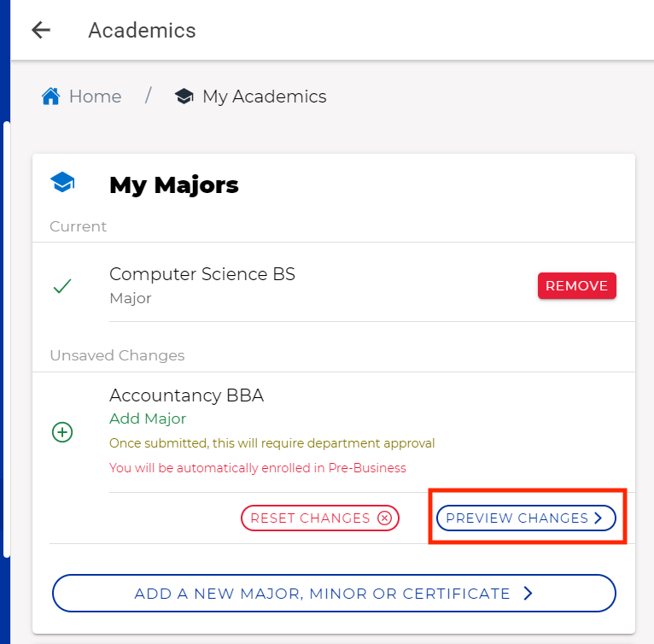
Task: Click the chevron in Add New Major button
Action: 528,593
